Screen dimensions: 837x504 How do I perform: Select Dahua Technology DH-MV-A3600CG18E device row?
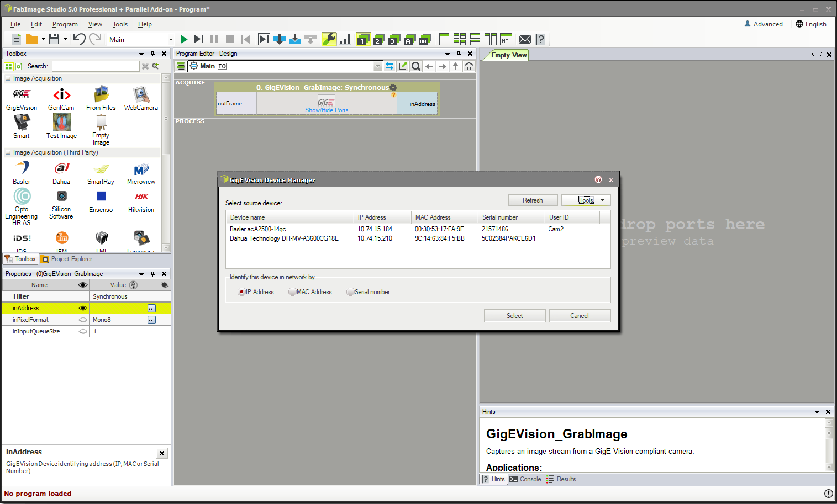pyautogui.click(x=417, y=238)
